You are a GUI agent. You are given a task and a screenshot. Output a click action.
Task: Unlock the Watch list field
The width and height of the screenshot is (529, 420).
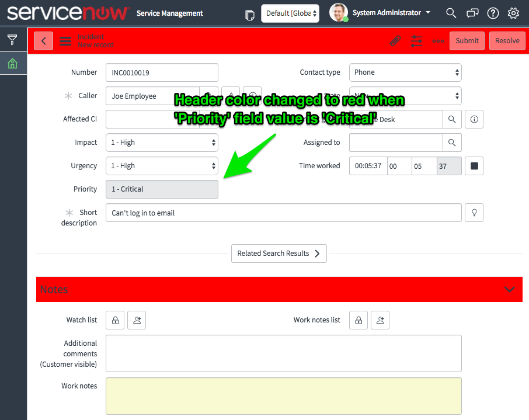(115, 320)
